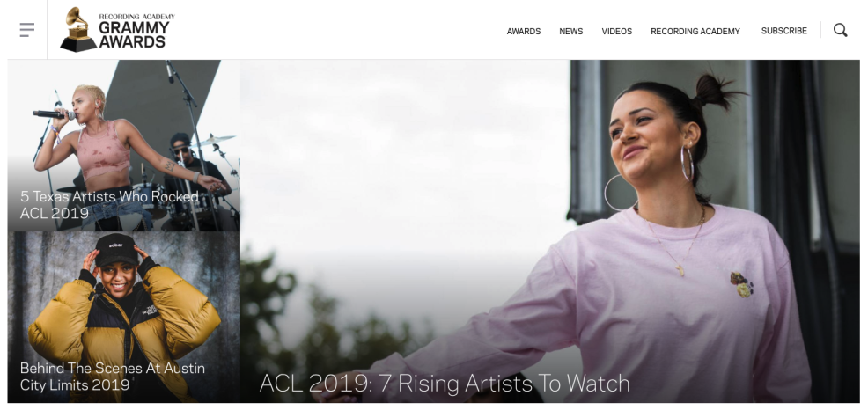The width and height of the screenshot is (868, 410).
Task: Click the hoop earring in the hero photo
Action: [687, 163]
